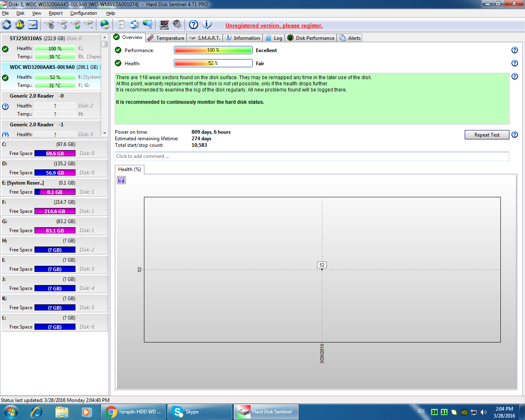
Task: Open the Configuration menu
Action: [x=84, y=13]
